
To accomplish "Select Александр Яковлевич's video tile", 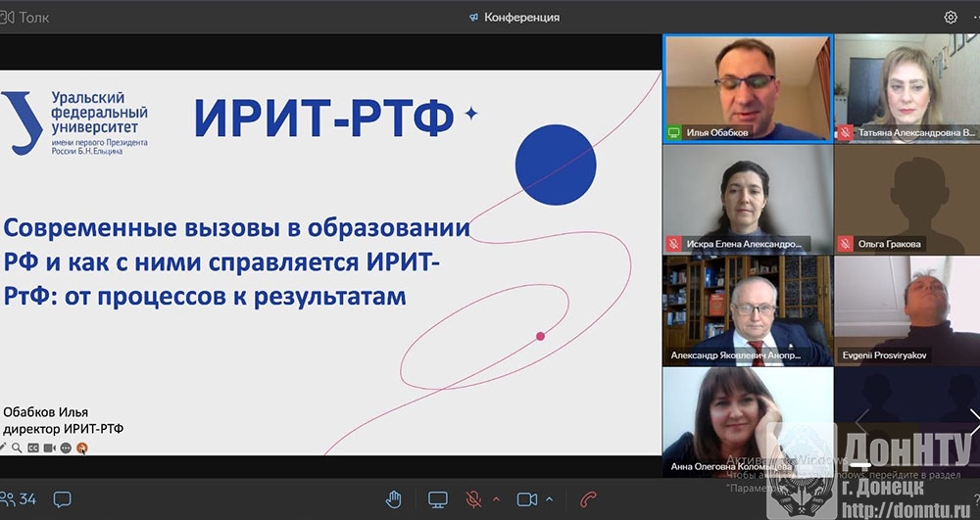I will tap(748, 310).
